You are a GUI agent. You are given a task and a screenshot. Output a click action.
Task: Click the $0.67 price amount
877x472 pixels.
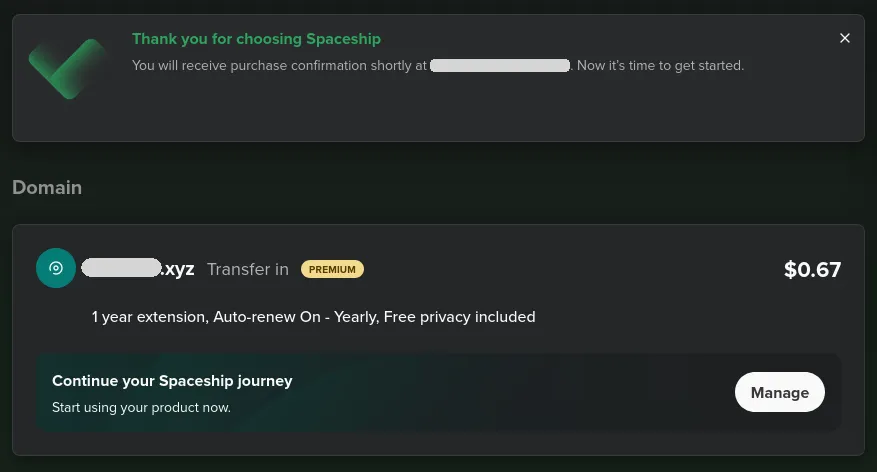[x=812, y=269]
